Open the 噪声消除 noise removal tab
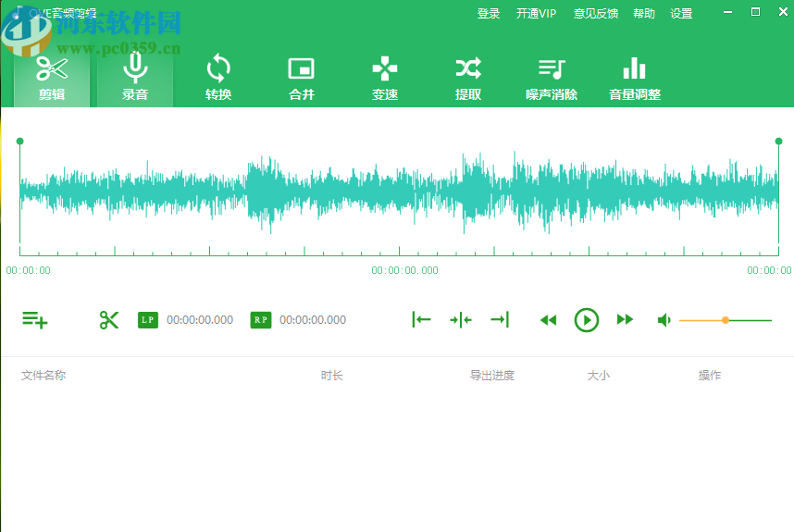Screen dimensions: 794x532 coord(552,78)
